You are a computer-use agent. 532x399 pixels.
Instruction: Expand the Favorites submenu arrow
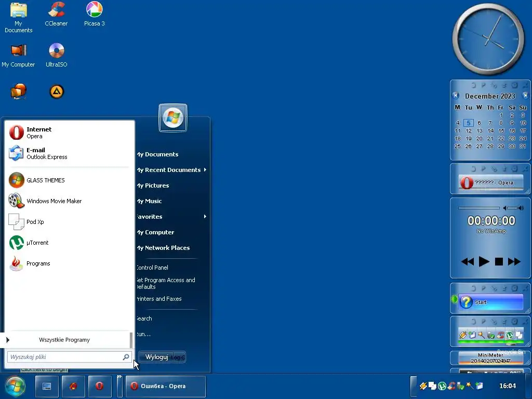click(x=205, y=217)
